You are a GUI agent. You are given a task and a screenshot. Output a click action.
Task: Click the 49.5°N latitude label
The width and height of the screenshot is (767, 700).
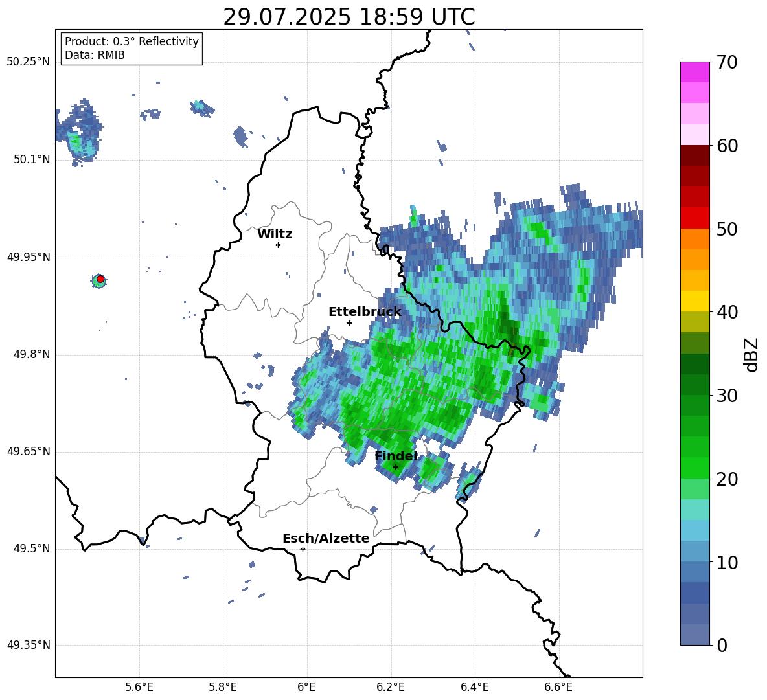pyautogui.click(x=31, y=548)
